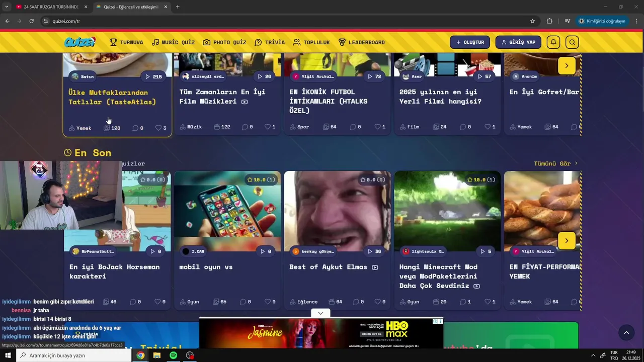This screenshot has height=362, width=644.
Task: Open En iyi BoJack Horseman karakteri quiz
Action: [114, 271]
